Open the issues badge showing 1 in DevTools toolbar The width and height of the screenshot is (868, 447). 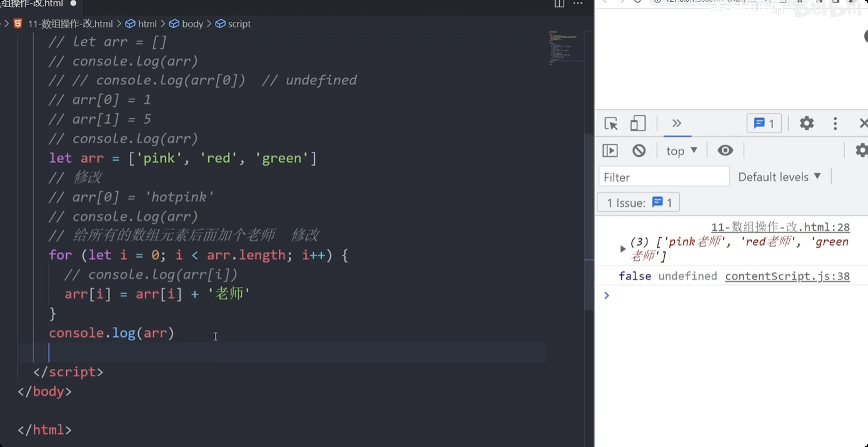[x=764, y=124]
